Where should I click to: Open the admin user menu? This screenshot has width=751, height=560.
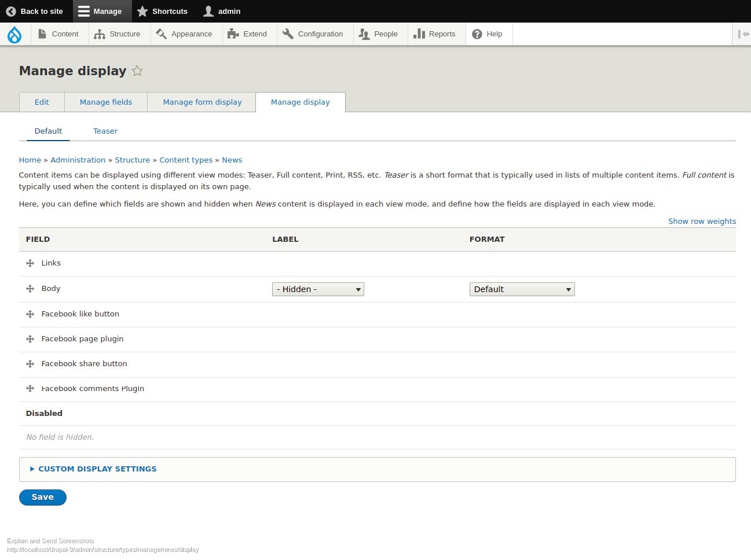pos(222,11)
